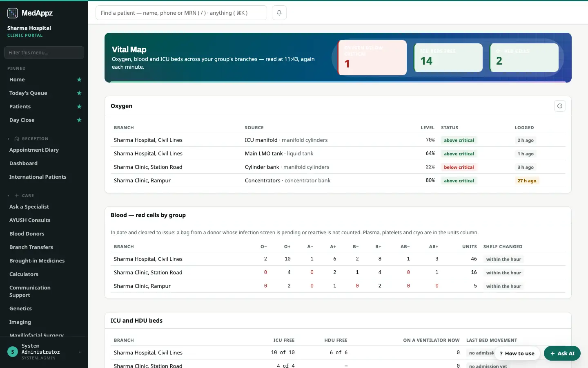Open the Patients page

click(x=20, y=106)
